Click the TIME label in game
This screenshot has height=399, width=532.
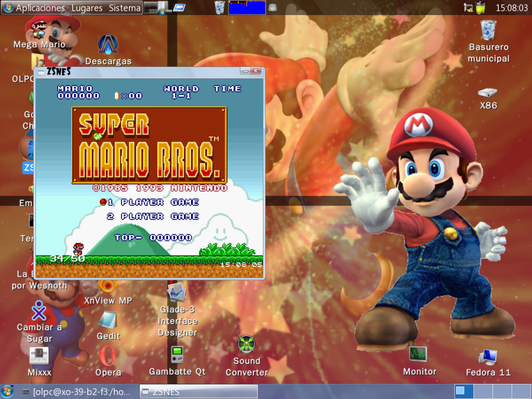(x=228, y=88)
